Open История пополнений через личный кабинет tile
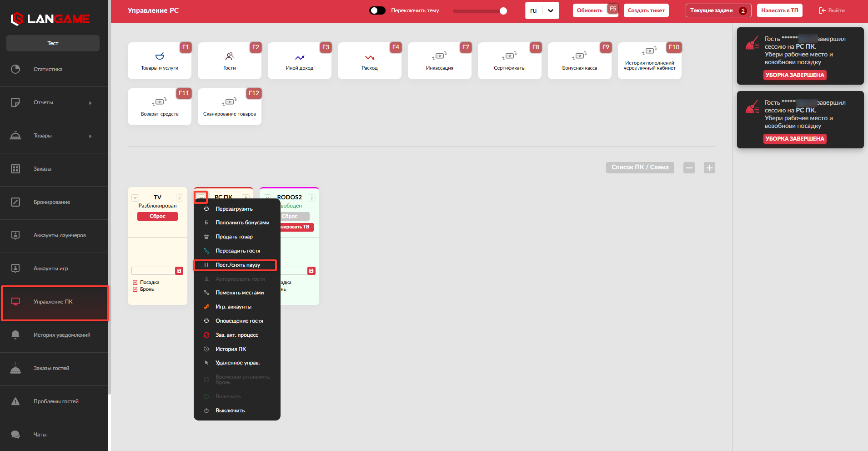868x451 pixels. 650,61
